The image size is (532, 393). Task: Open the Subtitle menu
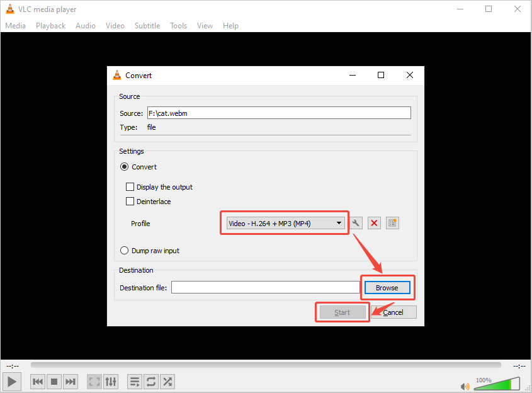coord(147,26)
